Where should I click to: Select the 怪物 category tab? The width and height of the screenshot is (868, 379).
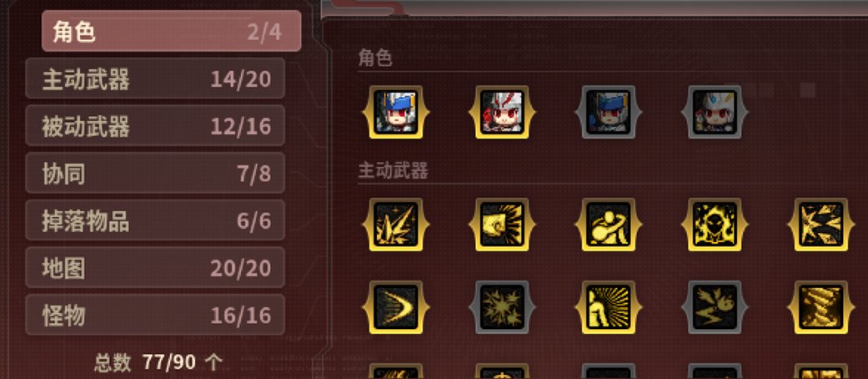(155, 315)
